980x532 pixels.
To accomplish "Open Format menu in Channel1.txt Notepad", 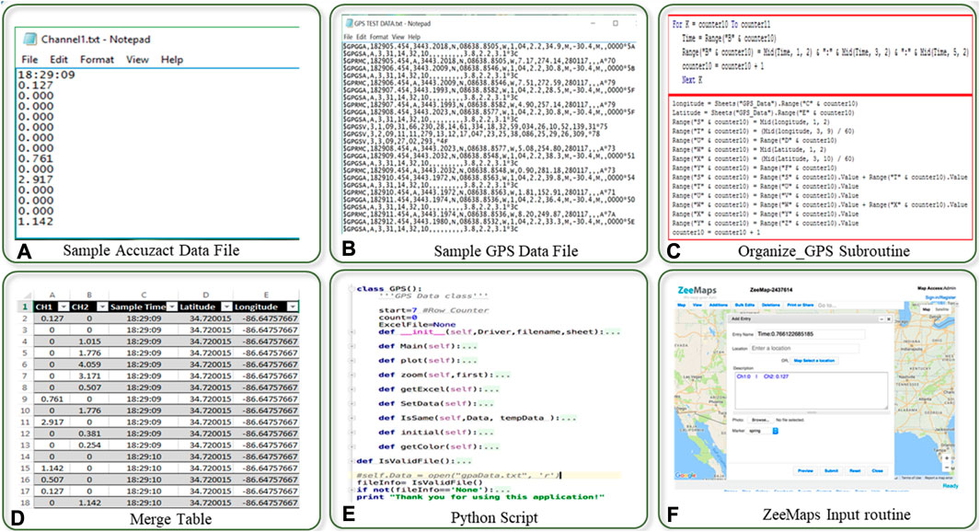I will (x=97, y=60).
